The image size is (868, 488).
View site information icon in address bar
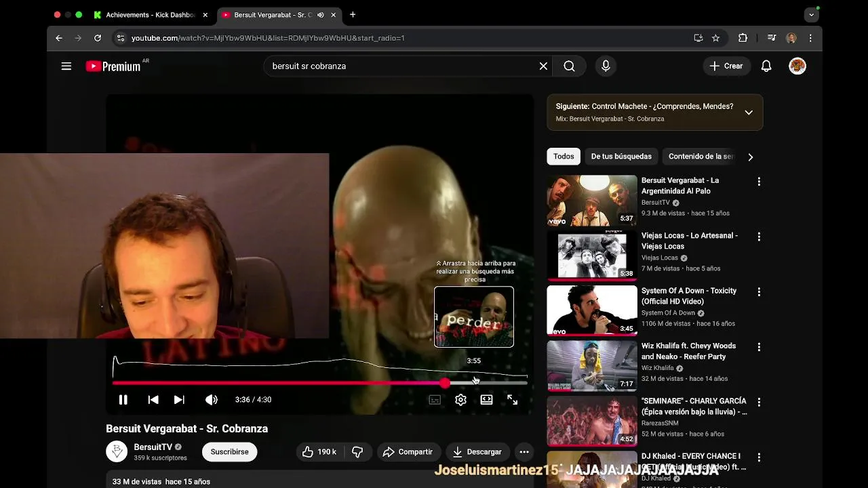coord(120,38)
